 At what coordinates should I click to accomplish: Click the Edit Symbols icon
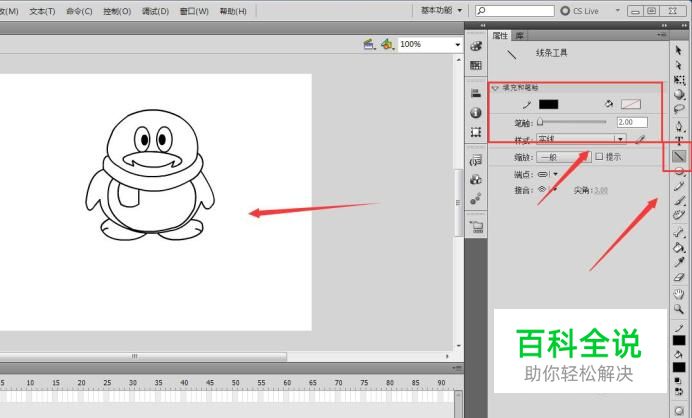point(387,45)
